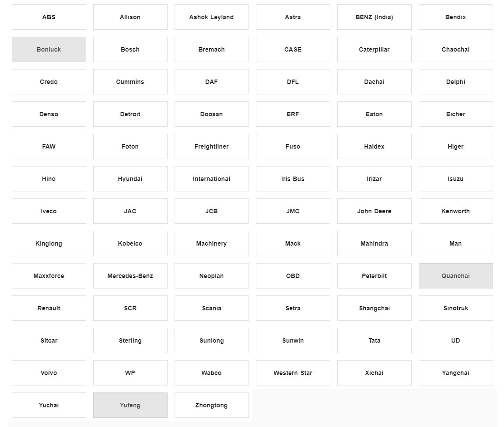Select the BENZ (India) tile
This screenshot has height=427, width=504.
374,17
